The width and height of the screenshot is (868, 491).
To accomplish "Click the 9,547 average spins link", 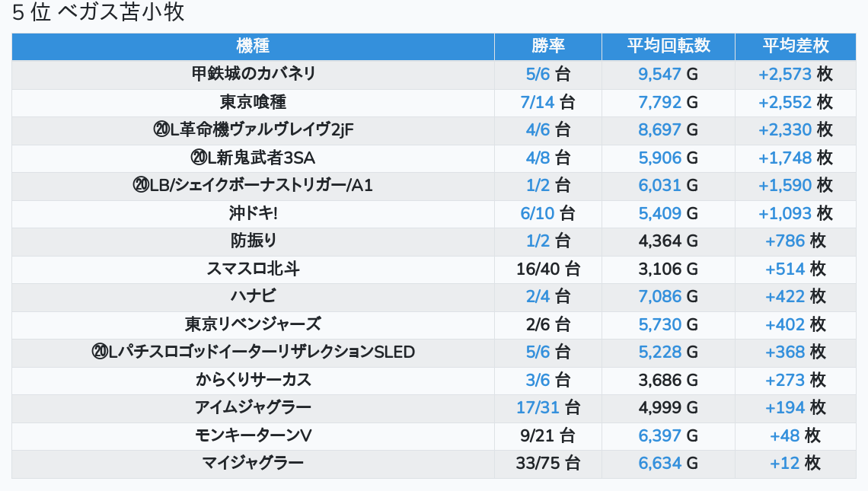I will [x=659, y=75].
